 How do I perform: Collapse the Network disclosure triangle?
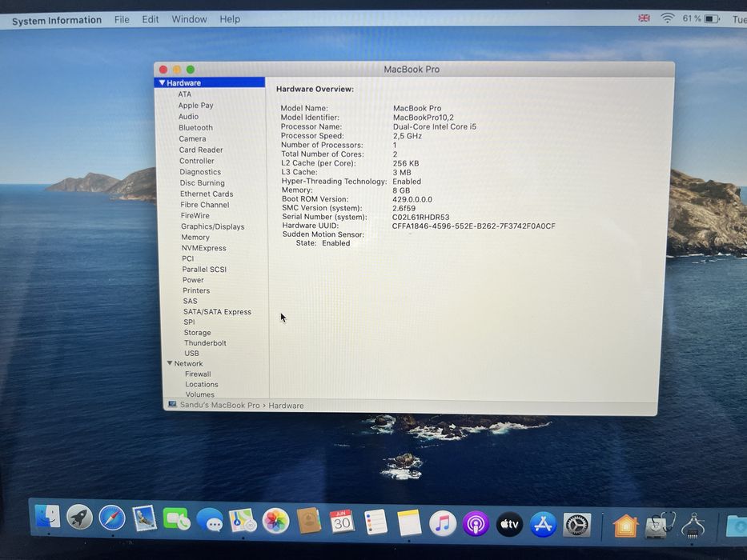click(170, 363)
